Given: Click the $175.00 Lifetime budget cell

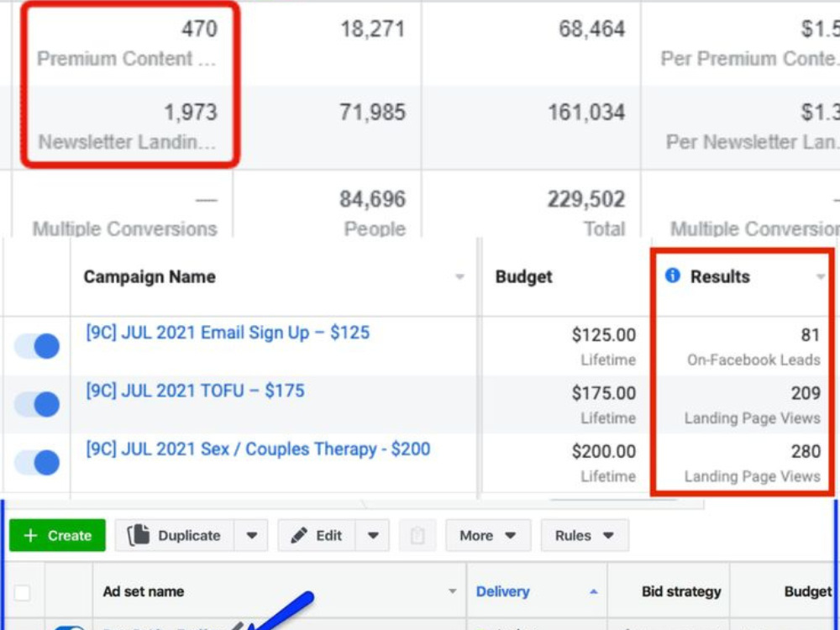Looking at the screenshot, I should (604, 405).
